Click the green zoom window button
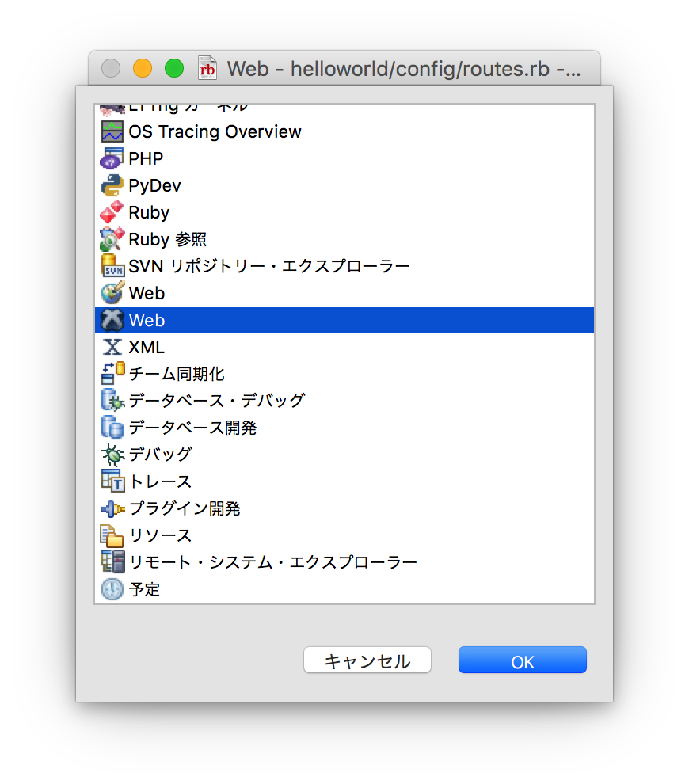This screenshot has height=784, width=689. click(x=174, y=68)
